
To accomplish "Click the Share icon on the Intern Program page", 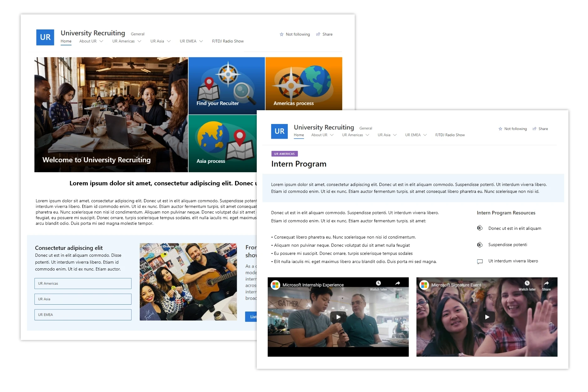I will tap(534, 129).
